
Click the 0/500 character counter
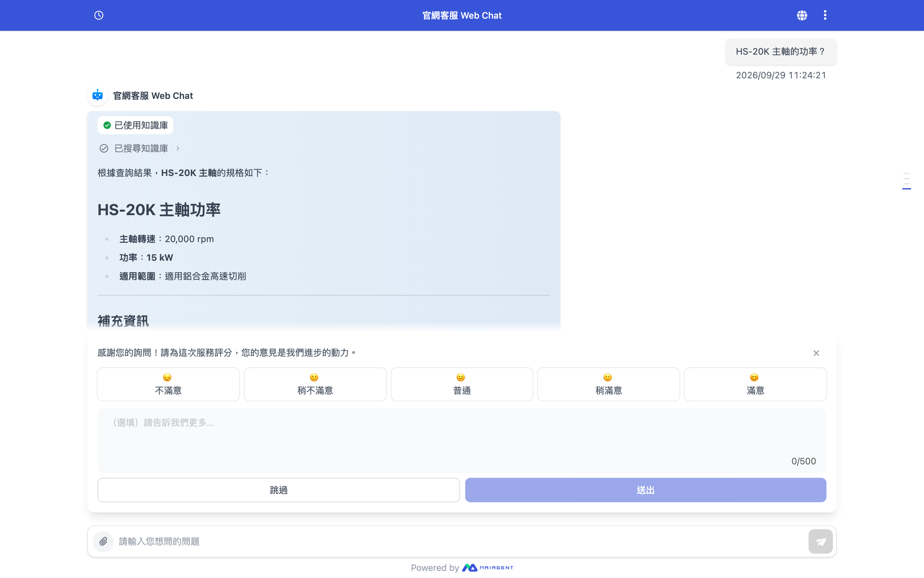point(803,461)
